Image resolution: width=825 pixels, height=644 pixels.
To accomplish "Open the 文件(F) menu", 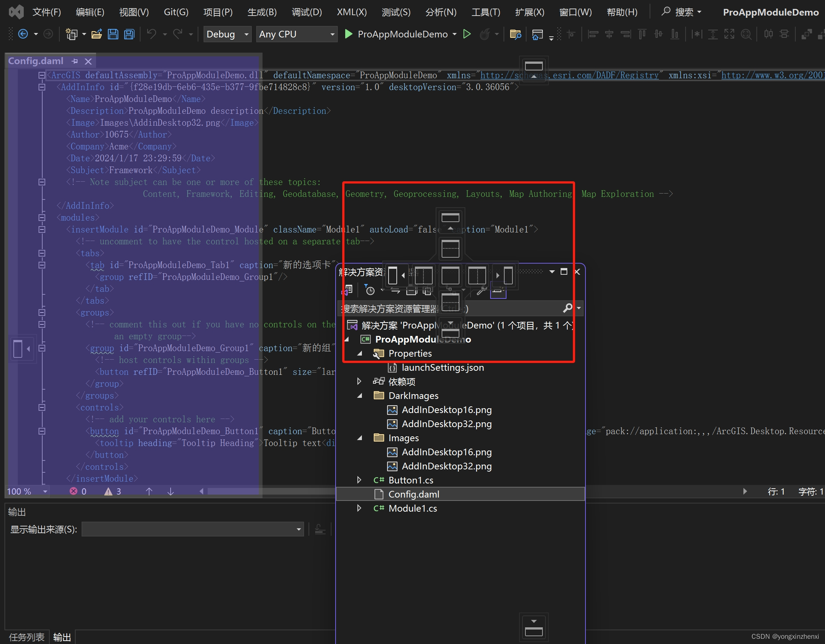I will coord(46,12).
